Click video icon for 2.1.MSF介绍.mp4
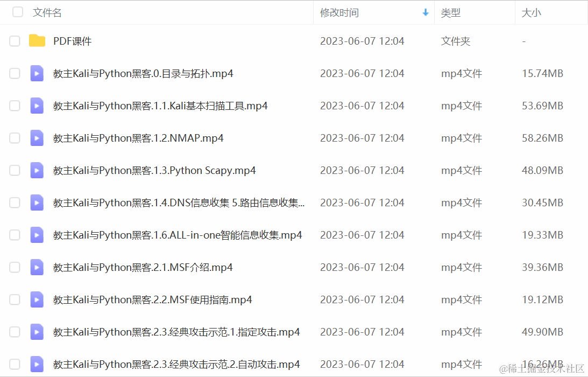Screen dimensions: 588x377 37,267
